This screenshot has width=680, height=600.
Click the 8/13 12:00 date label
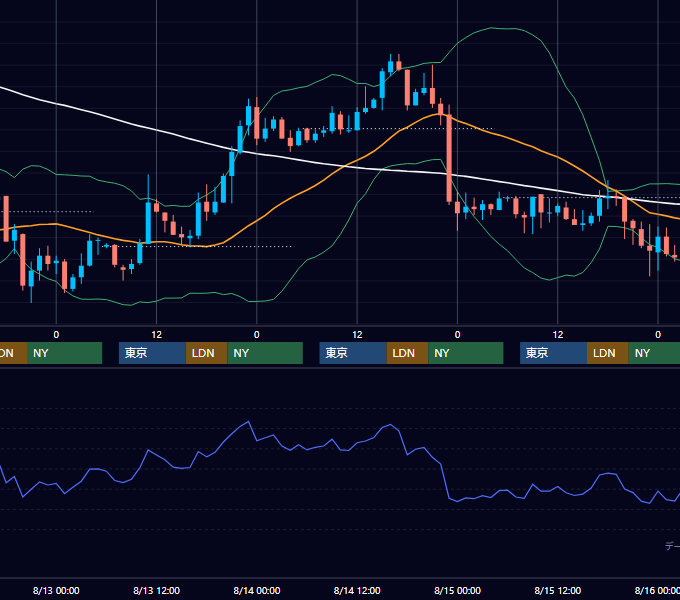(157, 590)
